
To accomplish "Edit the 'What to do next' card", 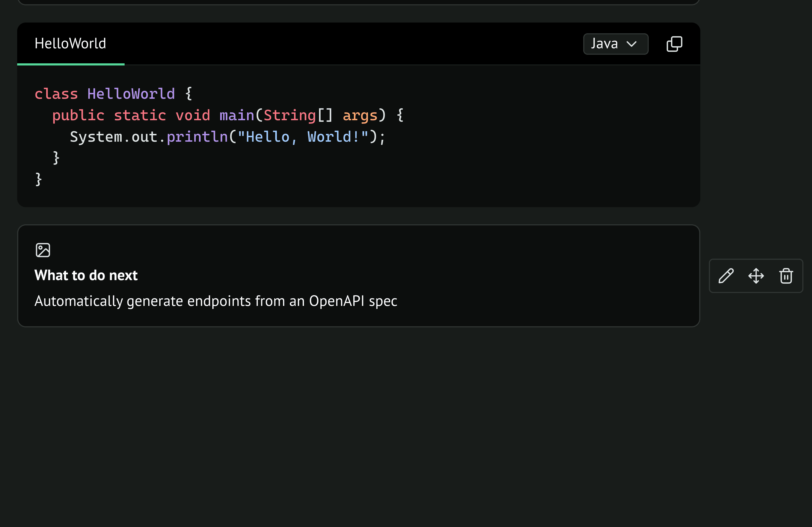I will [726, 276].
